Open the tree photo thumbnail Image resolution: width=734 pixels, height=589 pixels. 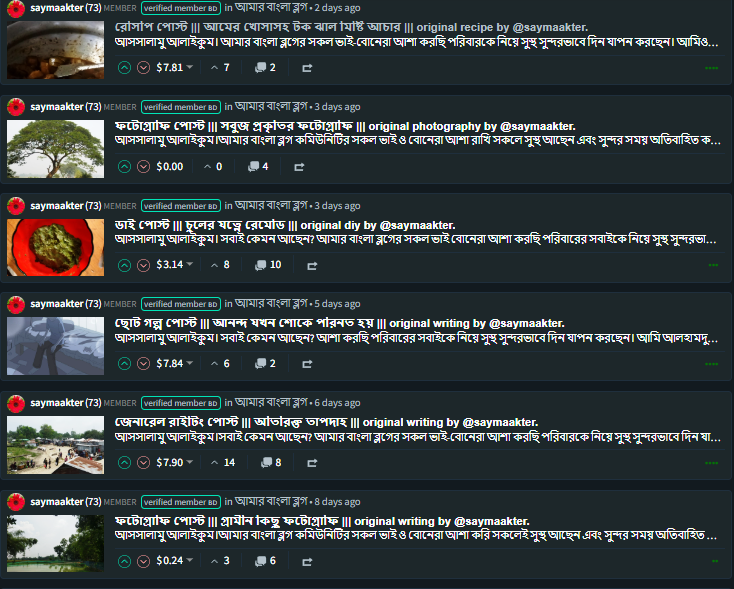pos(55,149)
